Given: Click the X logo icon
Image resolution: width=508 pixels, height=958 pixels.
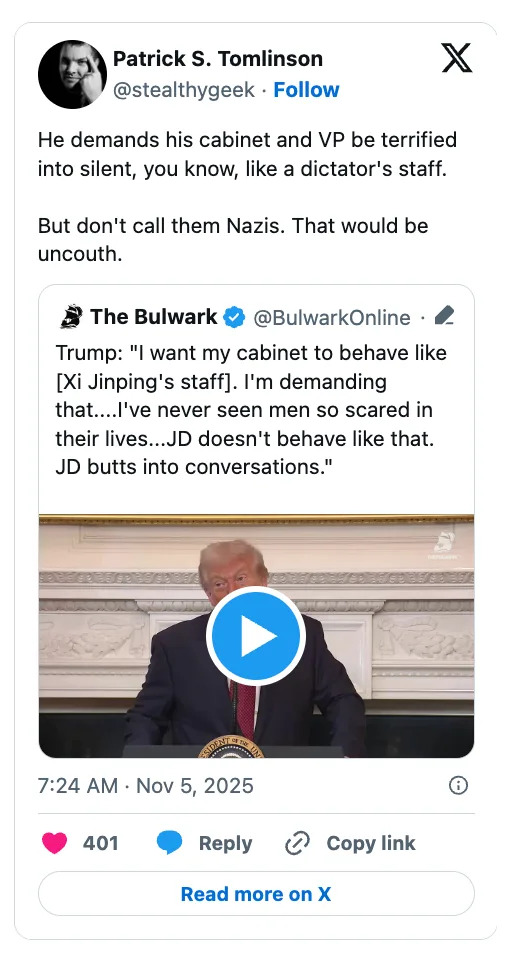Looking at the screenshot, I should [456, 59].
